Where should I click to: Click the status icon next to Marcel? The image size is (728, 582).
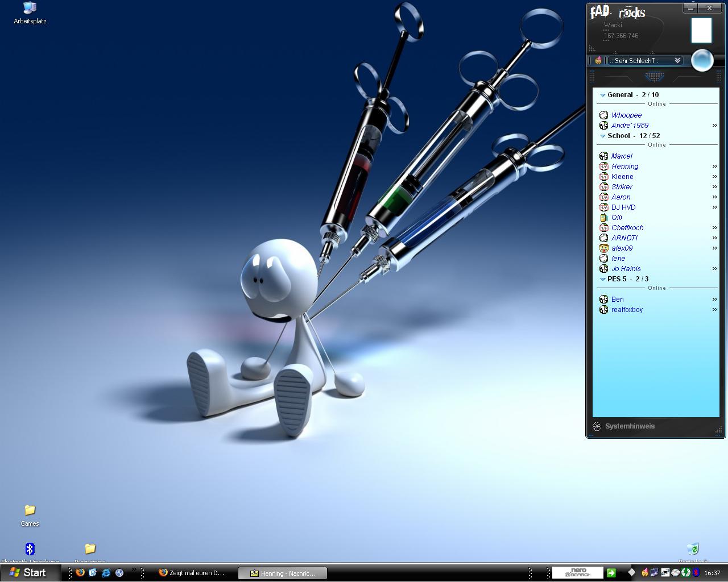coord(603,156)
